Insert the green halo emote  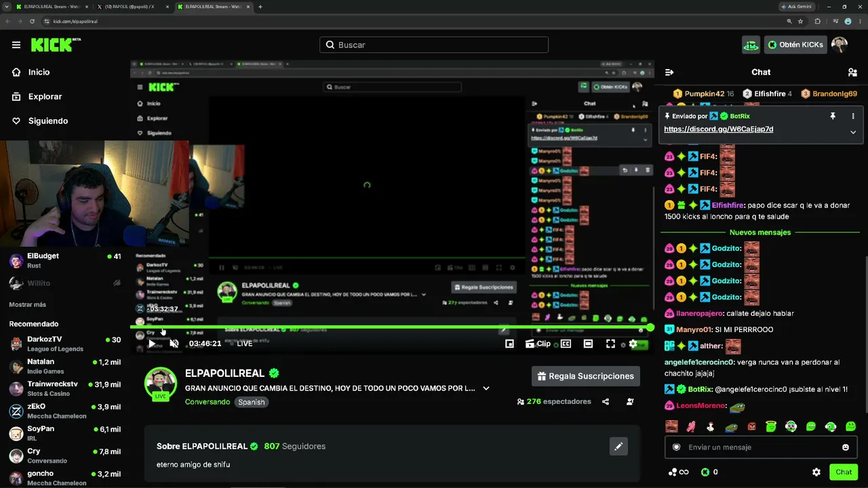771,426
